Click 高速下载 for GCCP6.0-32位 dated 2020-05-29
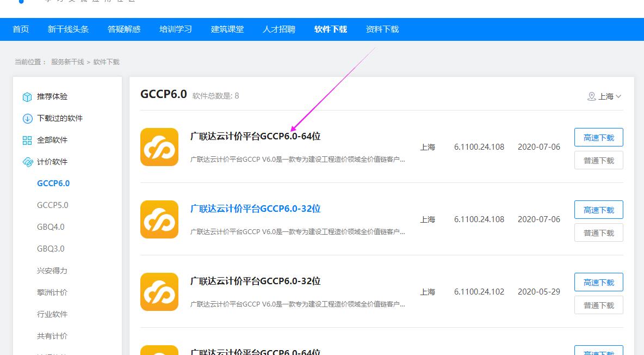Image resolution: width=644 pixels, height=355 pixels. pyautogui.click(x=598, y=282)
